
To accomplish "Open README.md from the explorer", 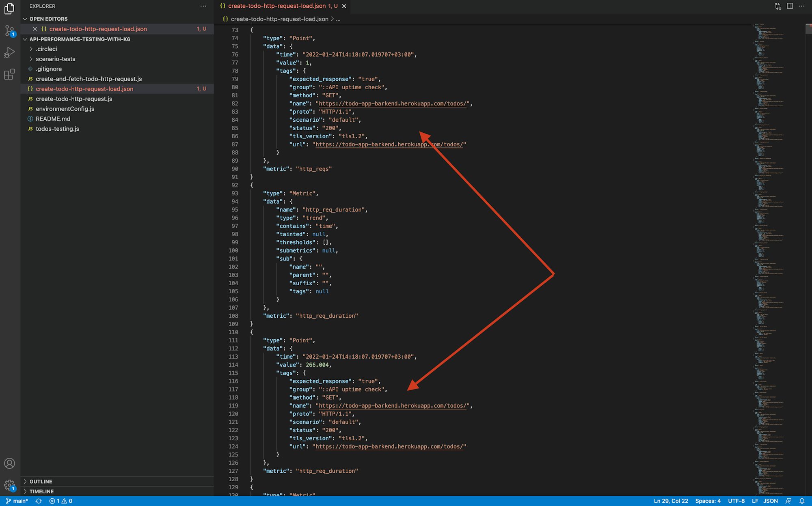I will tap(53, 118).
